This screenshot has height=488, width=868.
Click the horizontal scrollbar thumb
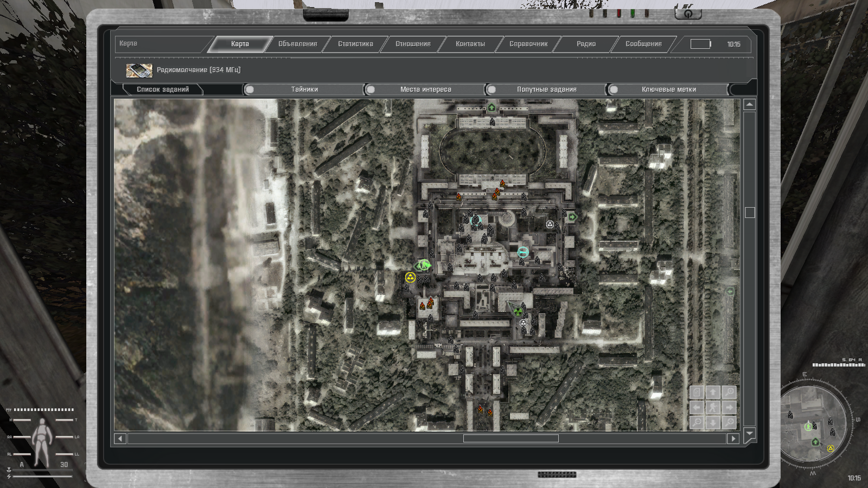tap(510, 439)
